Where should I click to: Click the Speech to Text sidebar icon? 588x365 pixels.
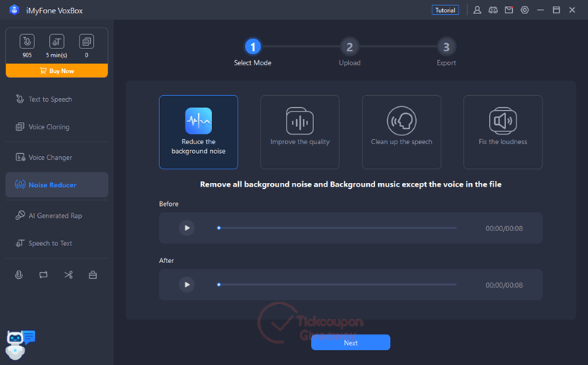(x=20, y=243)
